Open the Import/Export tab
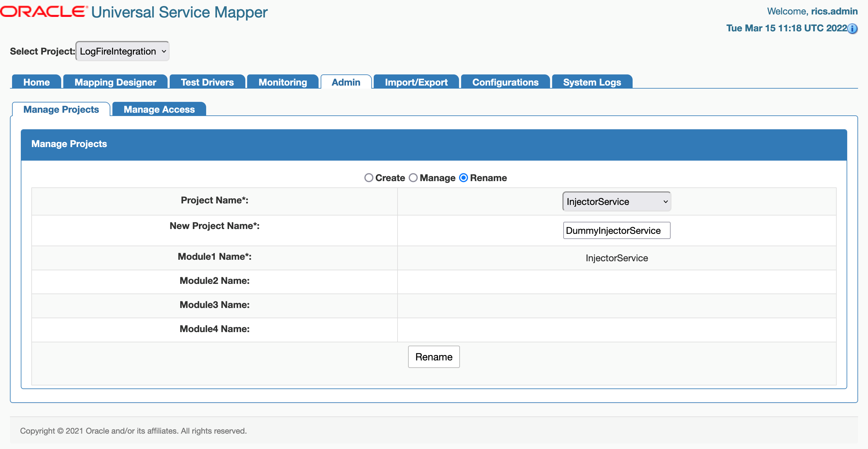 (416, 82)
